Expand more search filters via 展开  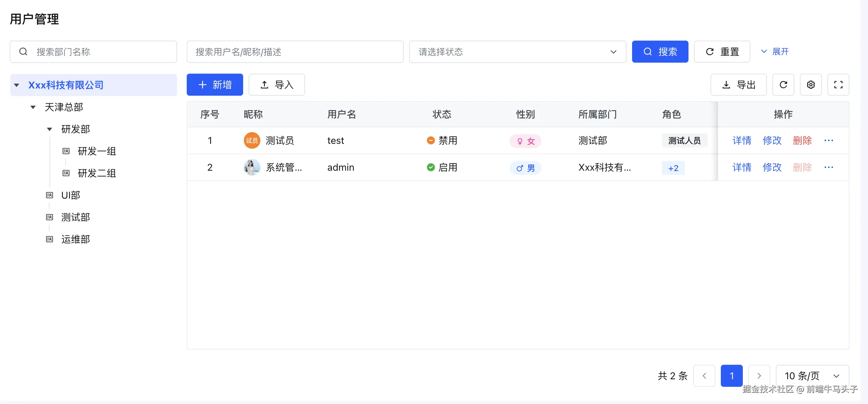[775, 52]
